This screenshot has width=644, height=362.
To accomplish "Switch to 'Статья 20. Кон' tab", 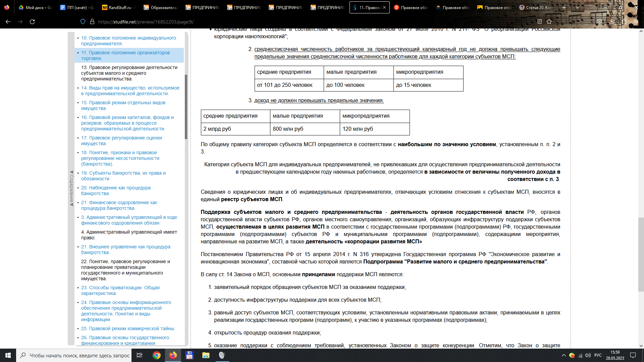I will (x=536, y=7).
